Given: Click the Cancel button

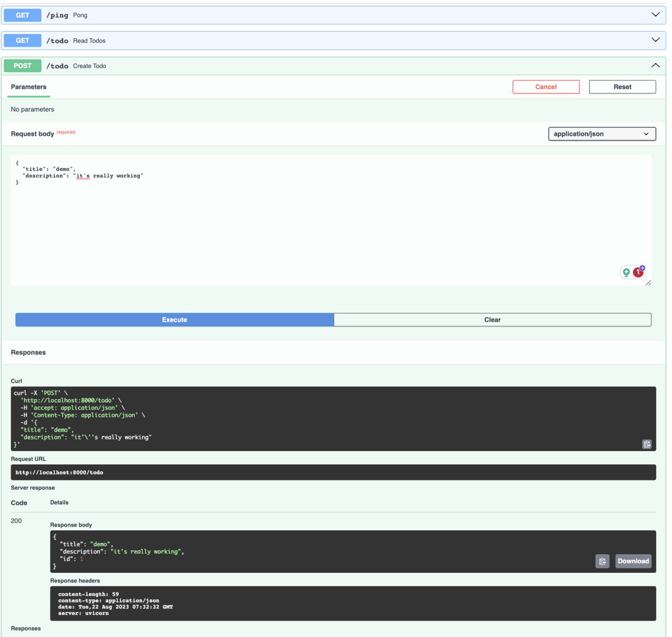Looking at the screenshot, I should click(546, 87).
